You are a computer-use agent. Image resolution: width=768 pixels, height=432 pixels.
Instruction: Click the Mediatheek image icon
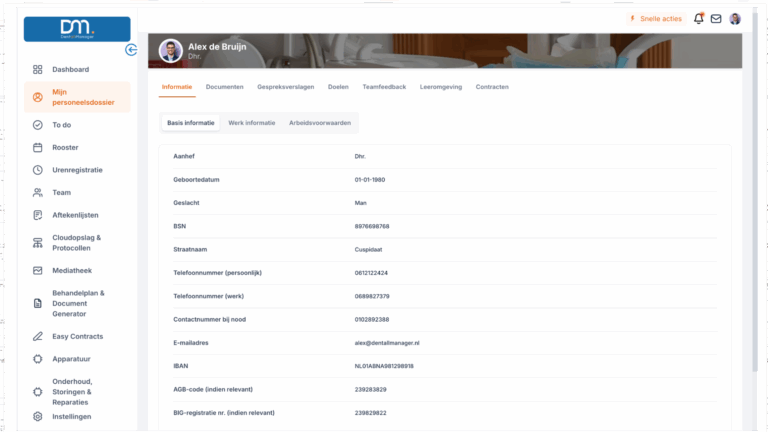click(38, 270)
